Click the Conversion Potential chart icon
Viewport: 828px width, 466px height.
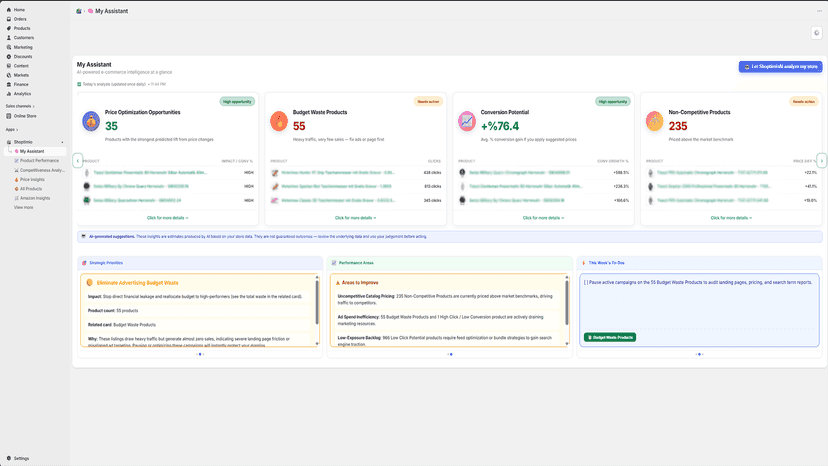click(x=467, y=121)
